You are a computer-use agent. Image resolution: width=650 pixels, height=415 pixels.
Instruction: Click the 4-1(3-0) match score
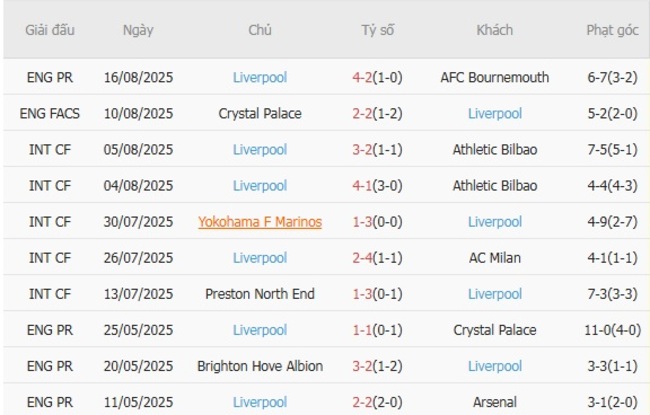pos(378,185)
